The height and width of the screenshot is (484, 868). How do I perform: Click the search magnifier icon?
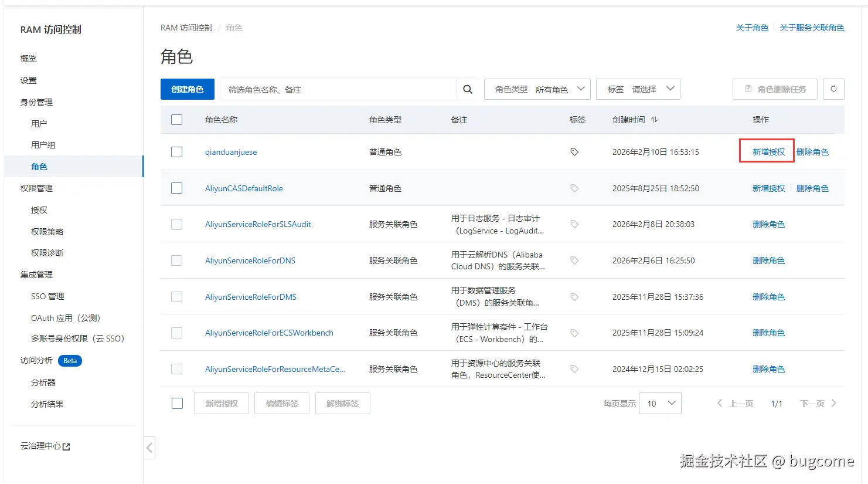(x=468, y=89)
